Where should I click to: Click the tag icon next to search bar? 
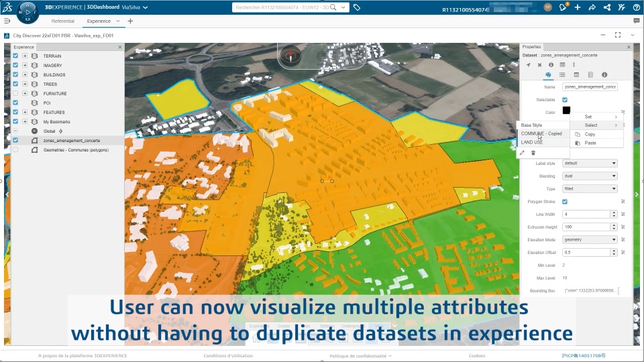pyautogui.click(x=356, y=7)
